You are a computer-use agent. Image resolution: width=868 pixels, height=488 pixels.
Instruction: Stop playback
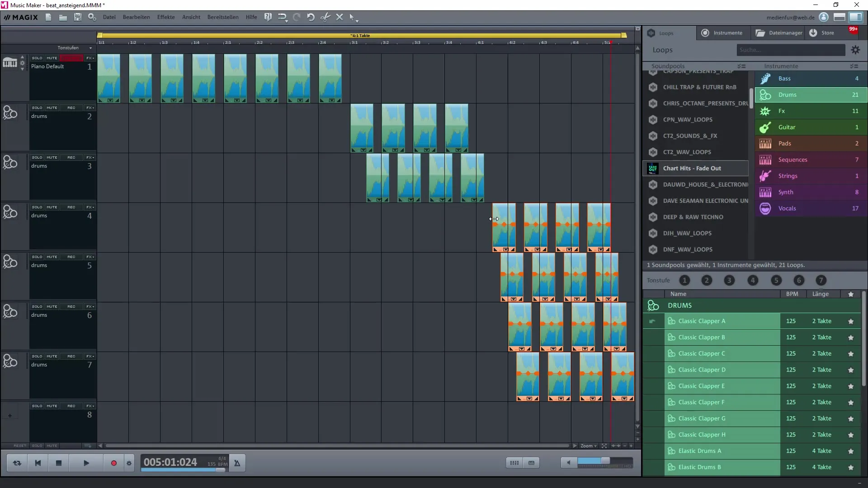click(x=59, y=463)
